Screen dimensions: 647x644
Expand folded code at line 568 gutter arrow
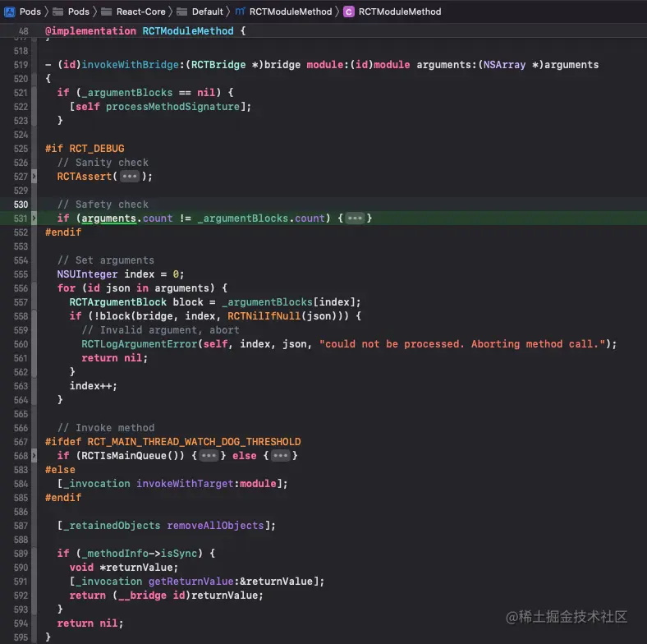pyautogui.click(x=34, y=456)
